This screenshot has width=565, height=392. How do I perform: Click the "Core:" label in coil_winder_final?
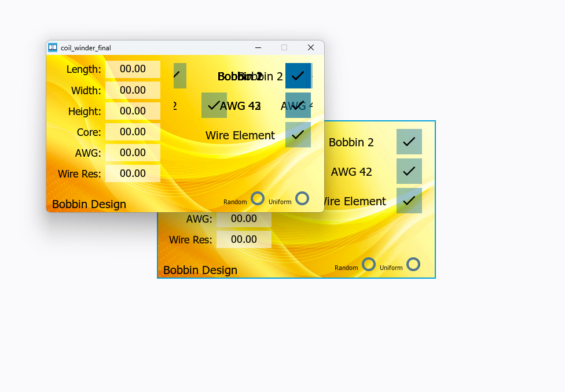89,132
